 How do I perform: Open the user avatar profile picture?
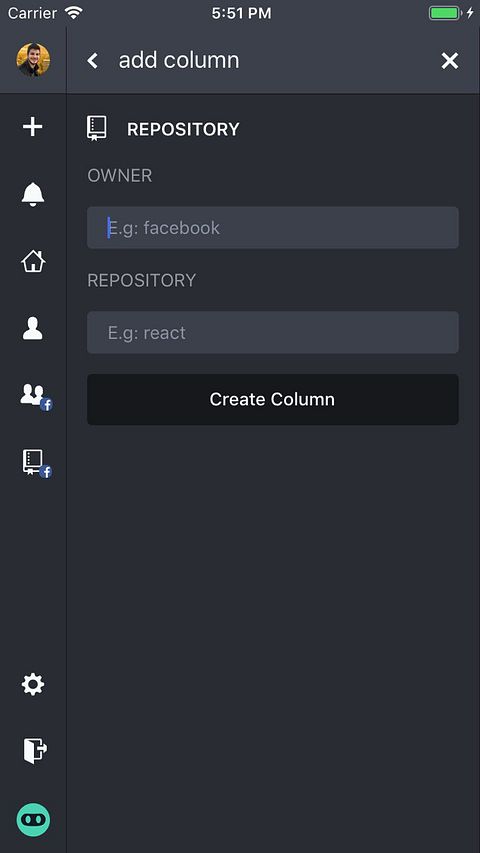(33, 60)
